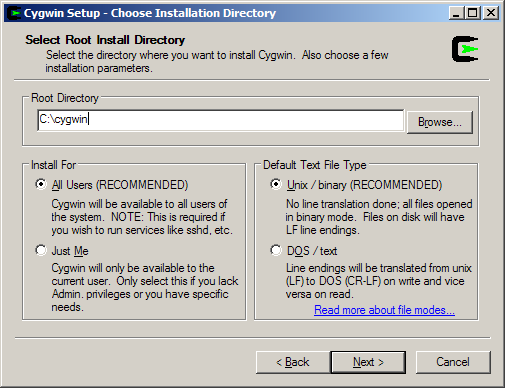Open Read more about file modes link

click(384, 310)
